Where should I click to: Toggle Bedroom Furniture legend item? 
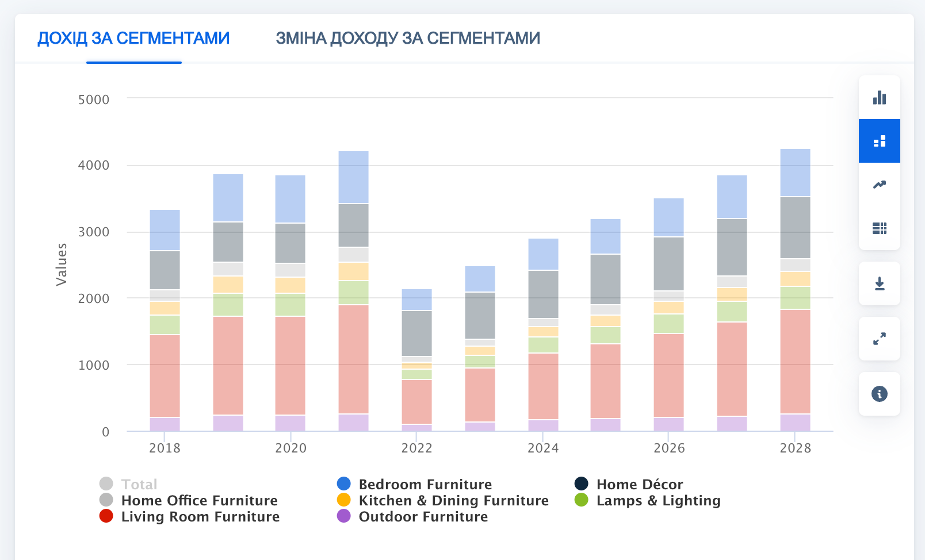pos(425,484)
